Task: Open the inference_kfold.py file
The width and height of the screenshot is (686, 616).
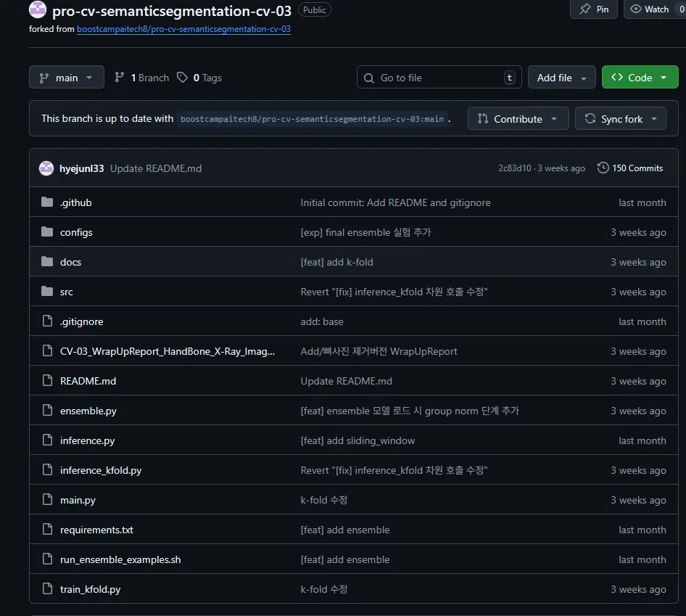Action: click(x=101, y=471)
